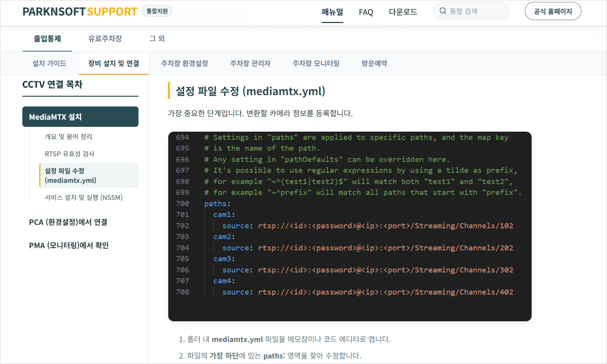Click the CCTV 연결 목차 heading
Viewport: 607px width, 364px height.
click(x=52, y=85)
